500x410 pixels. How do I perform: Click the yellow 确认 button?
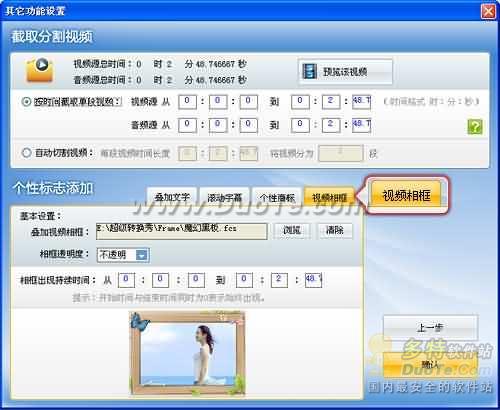(x=430, y=364)
